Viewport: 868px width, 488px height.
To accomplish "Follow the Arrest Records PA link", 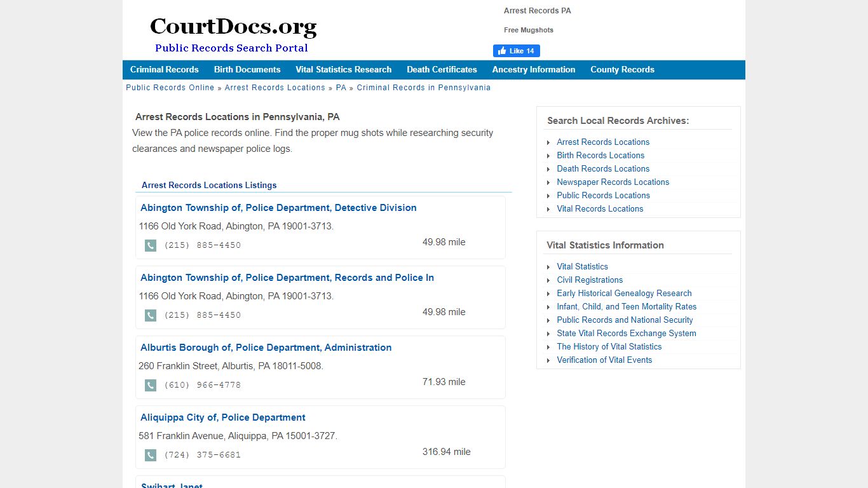I will (538, 11).
